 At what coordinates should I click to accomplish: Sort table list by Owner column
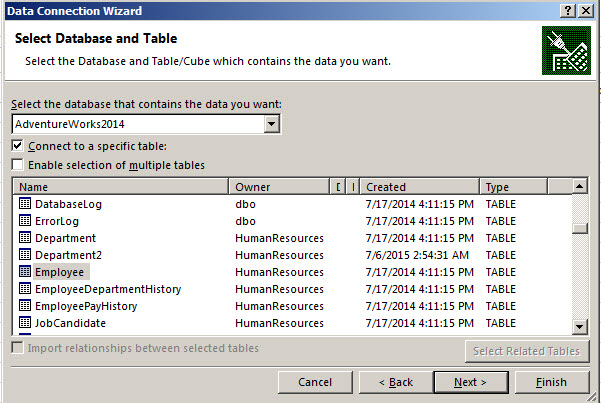280,187
